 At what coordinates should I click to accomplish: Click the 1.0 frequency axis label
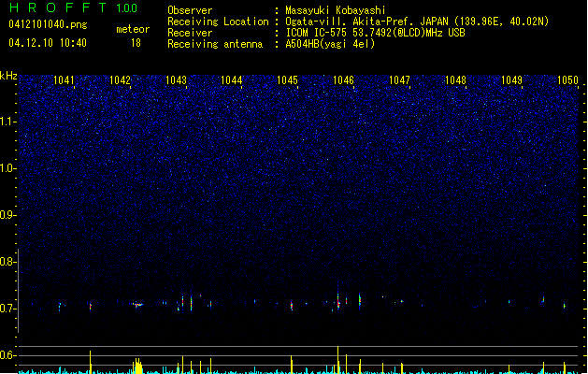[x=7, y=168]
